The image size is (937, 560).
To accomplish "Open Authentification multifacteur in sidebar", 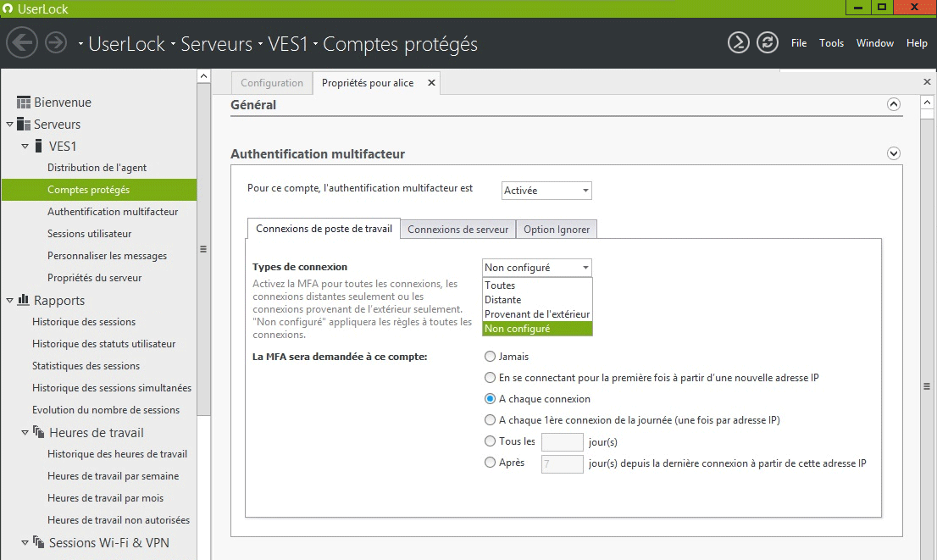I will coord(113,212).
